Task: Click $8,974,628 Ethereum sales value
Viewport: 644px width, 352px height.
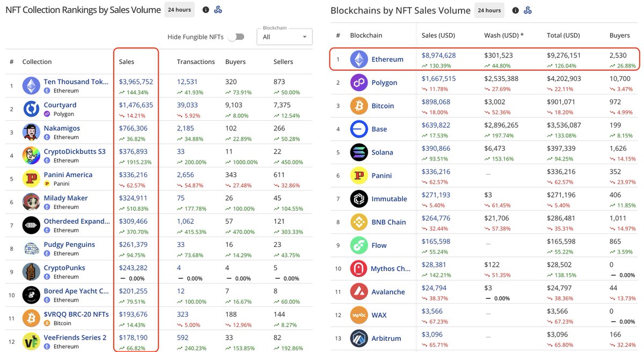Action: (438, 55)
